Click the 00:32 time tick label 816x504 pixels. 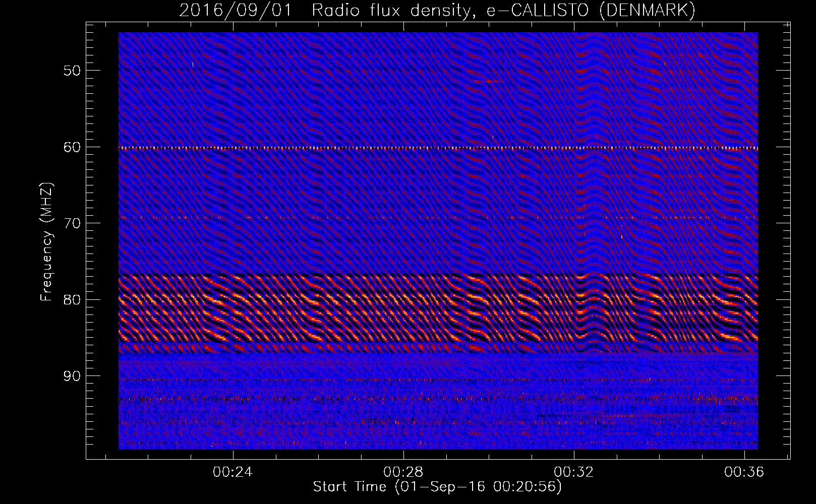[573, 472]
